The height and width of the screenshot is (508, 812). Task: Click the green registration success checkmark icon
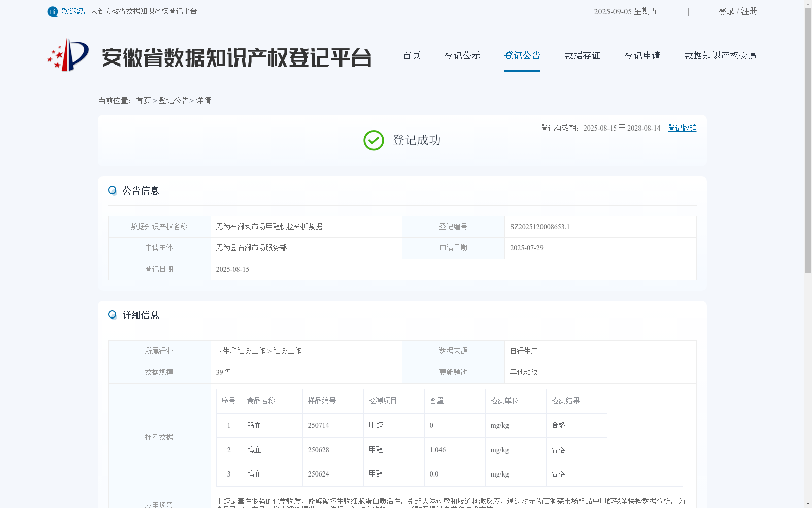(x=374, y=140)
